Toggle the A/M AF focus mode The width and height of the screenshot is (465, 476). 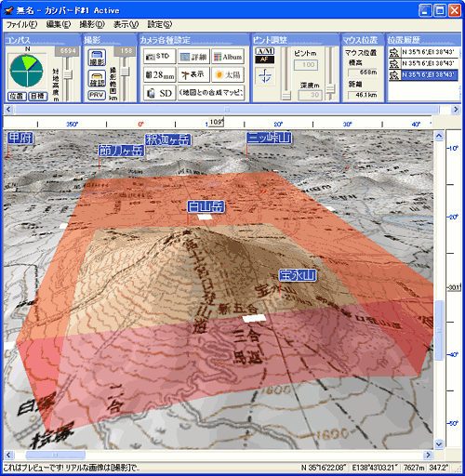point(264,56)
